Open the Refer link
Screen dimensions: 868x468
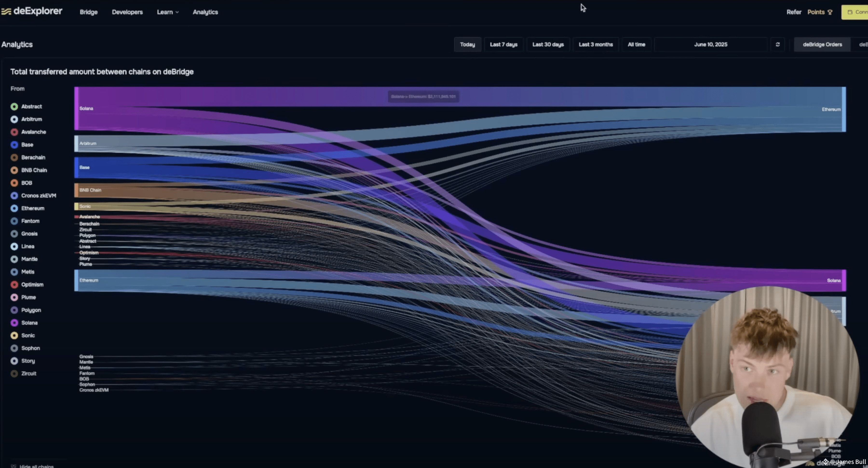[x=794, y=12]
